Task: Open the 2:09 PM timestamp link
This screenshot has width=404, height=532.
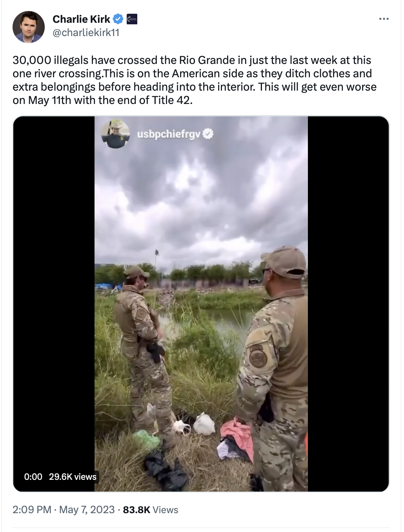Action: point(32,510)
